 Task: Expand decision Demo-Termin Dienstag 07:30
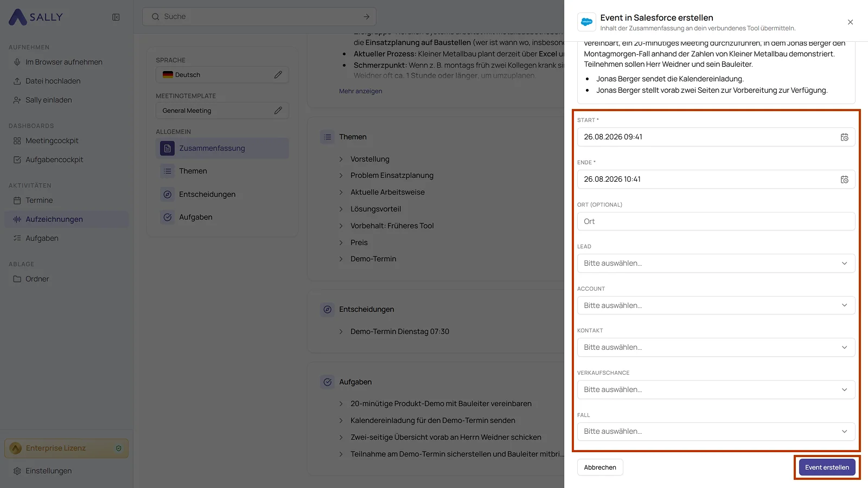[x=341, y=332]
